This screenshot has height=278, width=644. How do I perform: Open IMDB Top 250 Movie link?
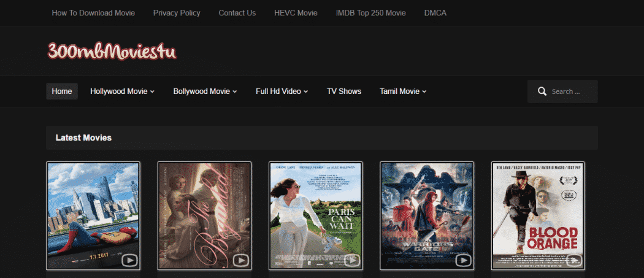coord(371,13)
